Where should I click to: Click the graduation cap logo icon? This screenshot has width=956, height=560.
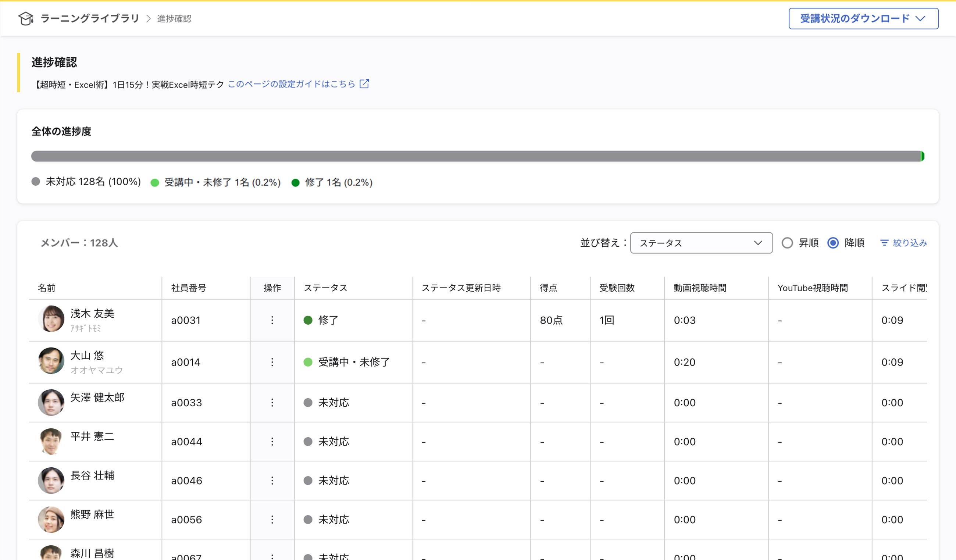tap(25, 18)
